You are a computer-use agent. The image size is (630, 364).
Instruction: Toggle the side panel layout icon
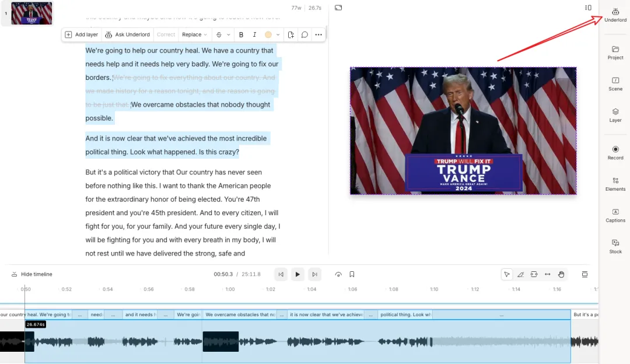tap(588, 8)
